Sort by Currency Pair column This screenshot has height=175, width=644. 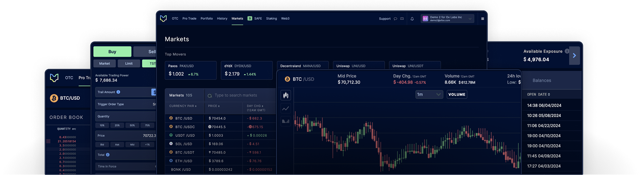pos(183,106)
